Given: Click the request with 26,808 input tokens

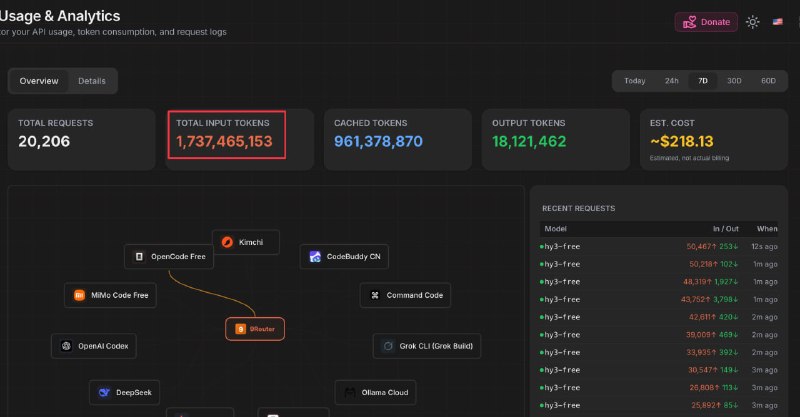Looking at the screenshot, I should pyautogui.click(x=659, y=388).
